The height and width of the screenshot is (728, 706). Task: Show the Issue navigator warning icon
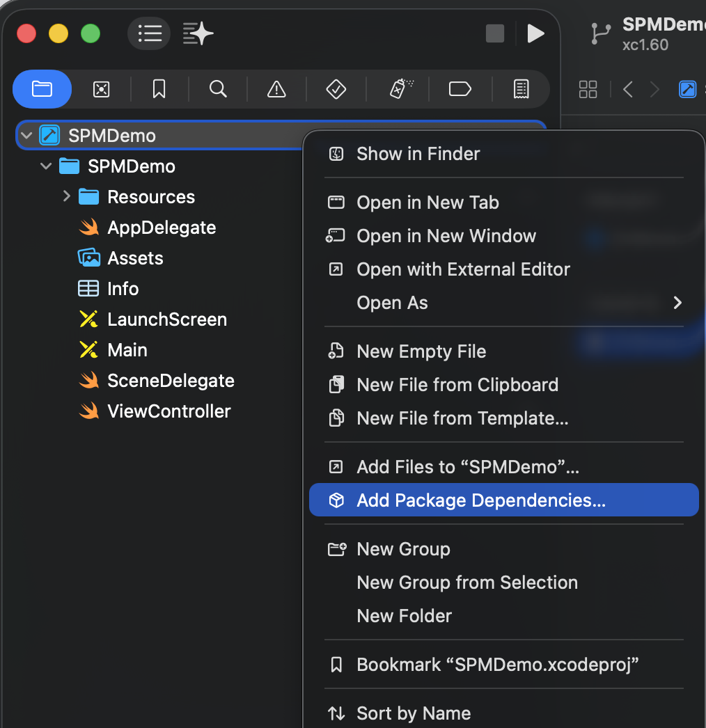[276, 89]
